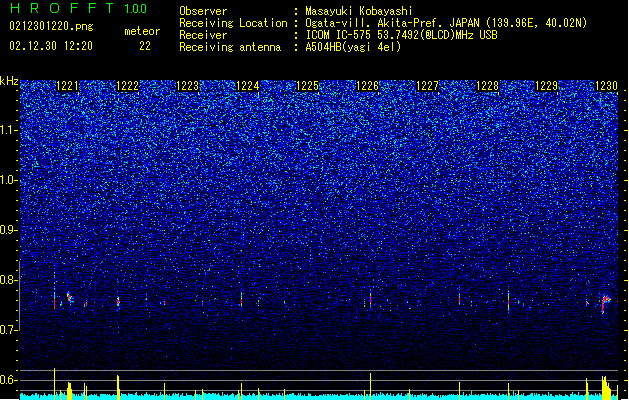The width and height of the screenshot is (629, 400).
Task: Click the 0.7 kHz axis label
Action: (x=9, y=330)
